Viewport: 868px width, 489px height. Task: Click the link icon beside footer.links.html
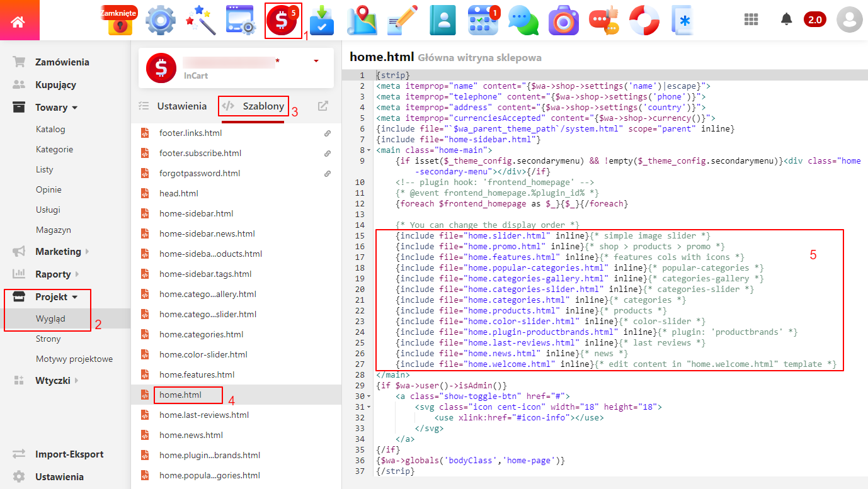328,133
